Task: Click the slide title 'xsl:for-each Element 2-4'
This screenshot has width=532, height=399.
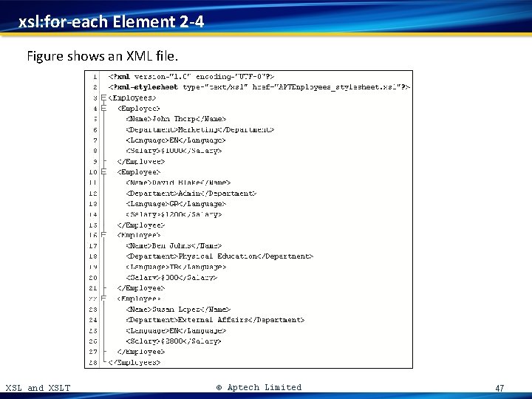Action: click(x=112, y=21)
